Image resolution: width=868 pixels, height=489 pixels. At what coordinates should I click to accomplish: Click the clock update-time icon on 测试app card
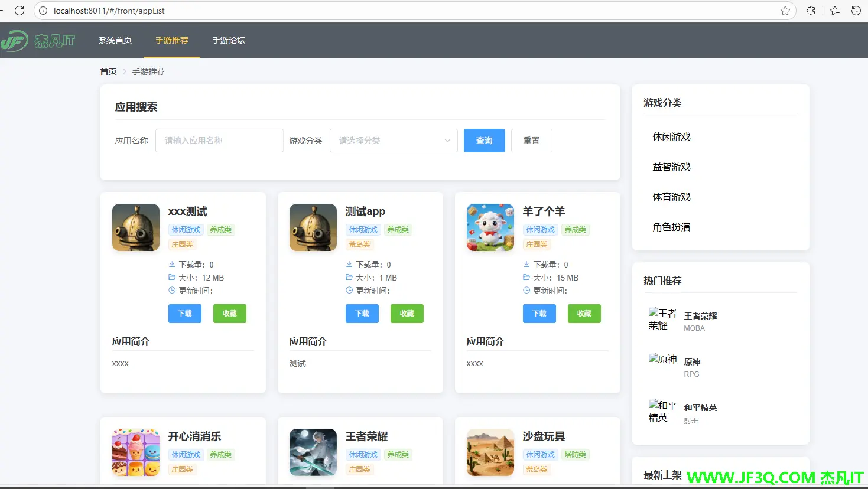349,290
